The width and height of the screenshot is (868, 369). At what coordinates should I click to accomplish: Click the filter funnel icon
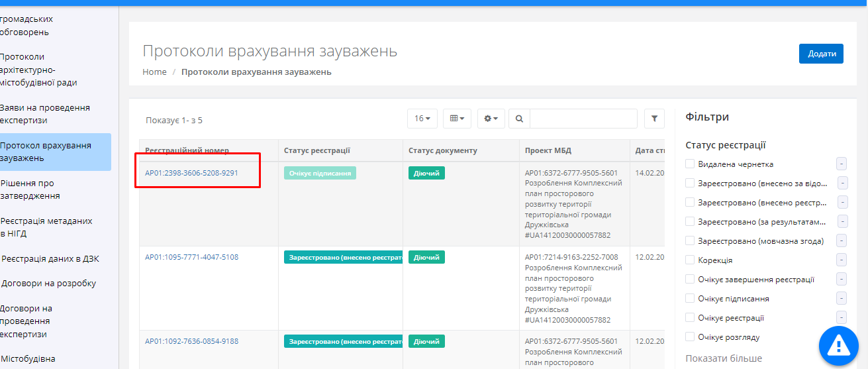click(654, 119)
